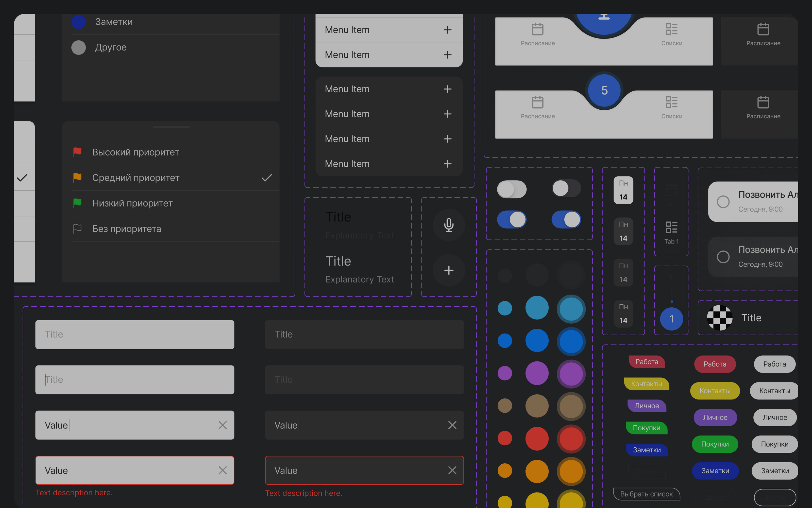Image resolution: width=812 pixels, height=508 pixels.
Task: Select Средний приоритет priority option
Action: [x=136, y=178]
